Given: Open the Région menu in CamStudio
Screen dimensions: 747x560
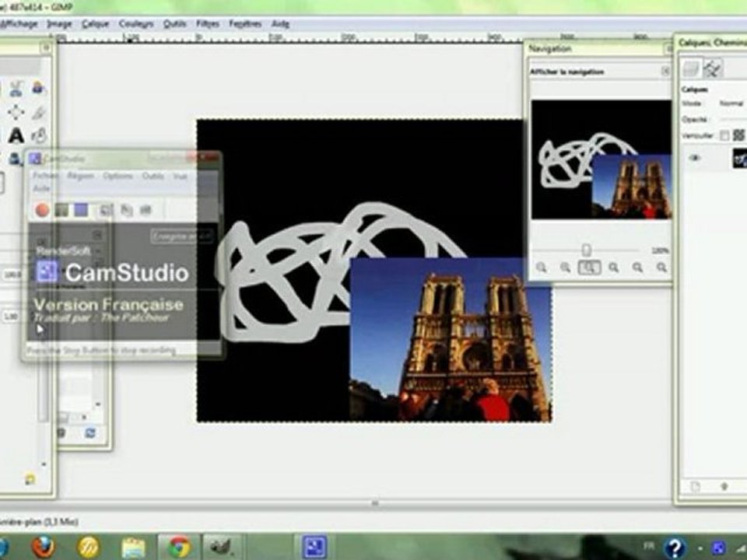Looking at the screenshot, I should [80, 177].
